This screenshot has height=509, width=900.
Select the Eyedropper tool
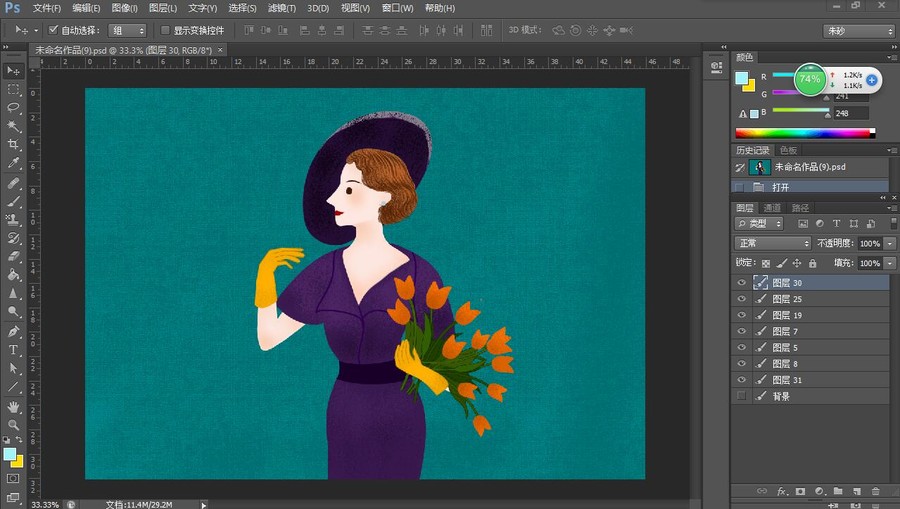[13, 163]
